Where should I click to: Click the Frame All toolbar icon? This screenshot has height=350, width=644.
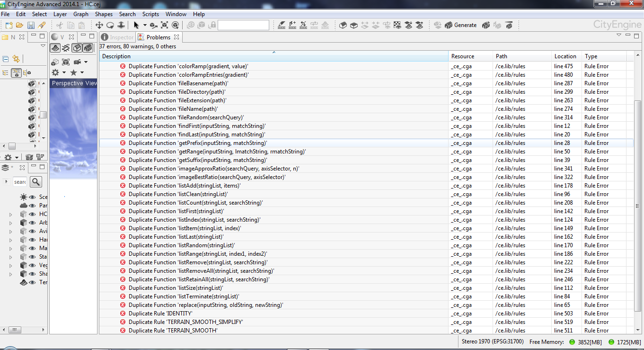[165, 25]
